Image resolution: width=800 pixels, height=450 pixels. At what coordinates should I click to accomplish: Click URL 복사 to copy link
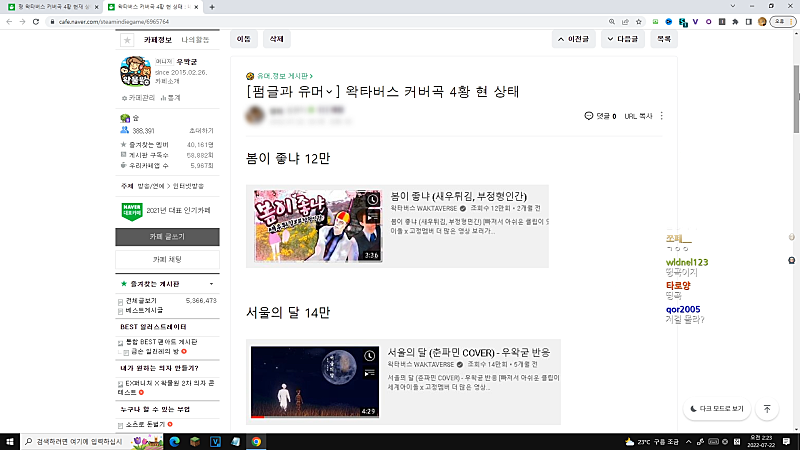[638, 116]
